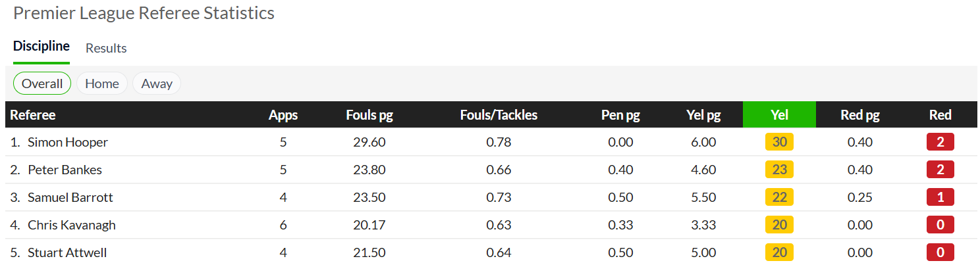
Task: Sort table by Fouls pg column
Action: coord(369,115)
